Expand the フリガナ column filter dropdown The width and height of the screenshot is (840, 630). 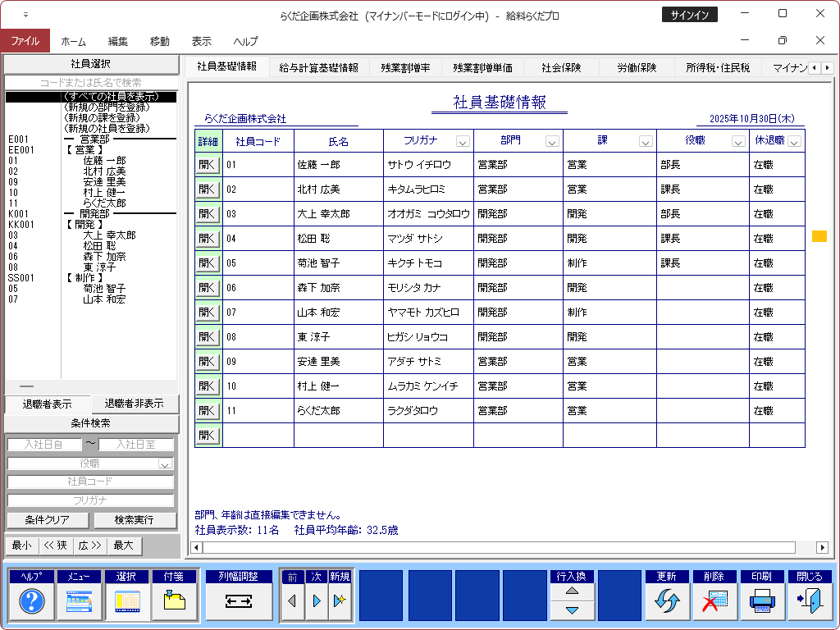point(463,142)
